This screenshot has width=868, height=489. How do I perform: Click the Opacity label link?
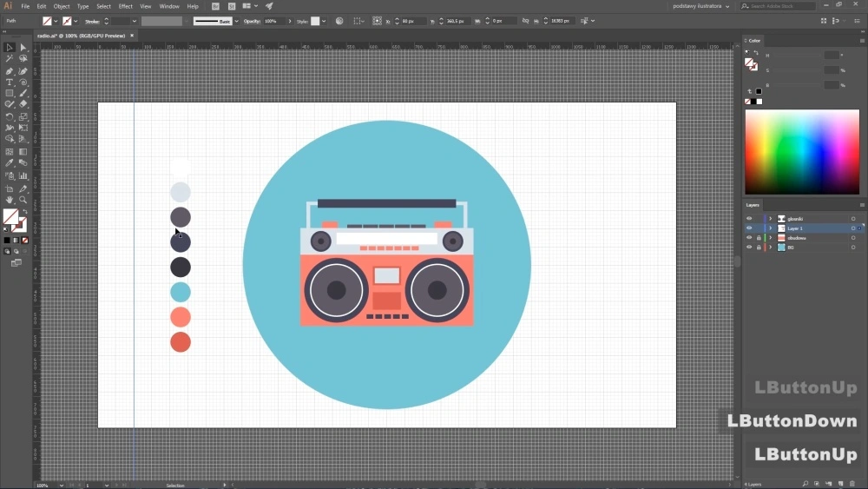click(252, 21)
